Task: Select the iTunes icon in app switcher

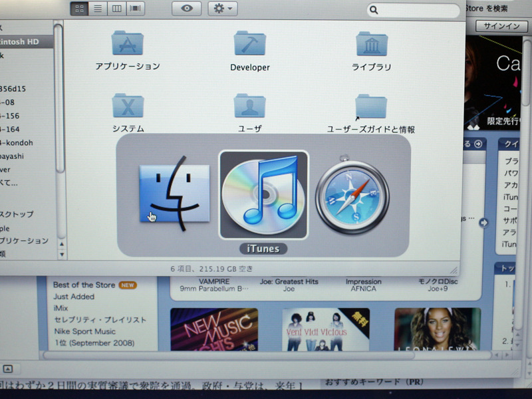Action: (263, 195)
